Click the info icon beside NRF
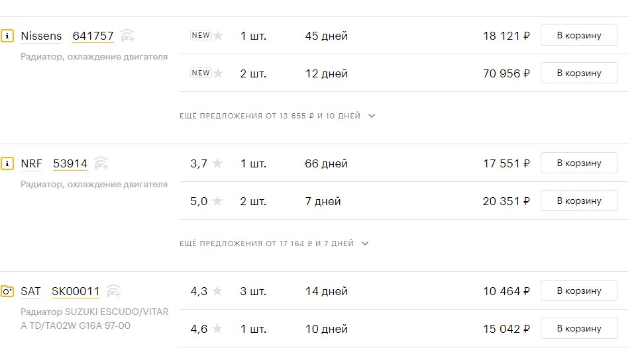The width and height of the screenshot is (644, 352). click(x=8, y=163)
